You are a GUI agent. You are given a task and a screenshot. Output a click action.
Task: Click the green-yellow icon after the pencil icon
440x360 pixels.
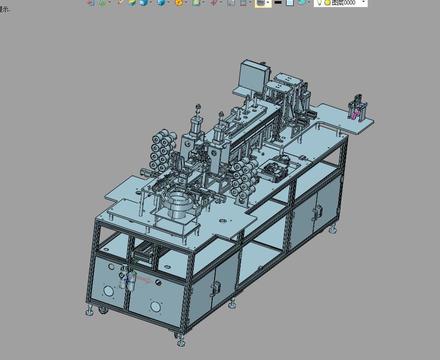tap(132, 3)
